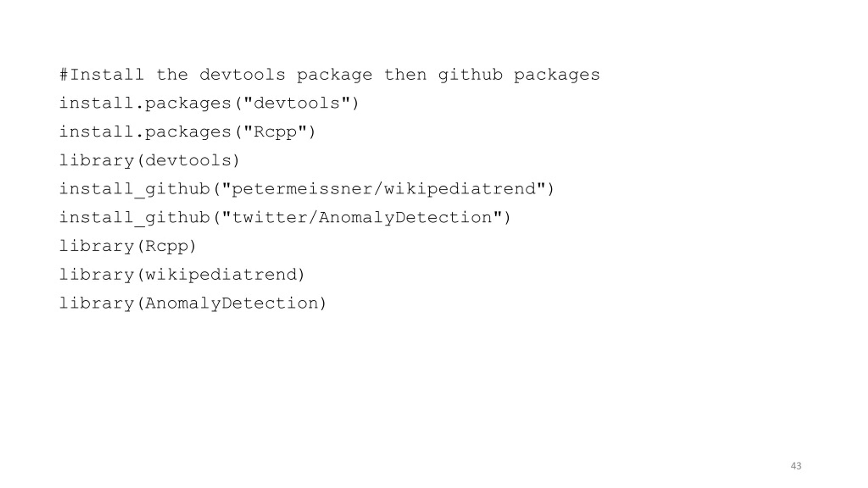This screenshot has height=488, width=868.
Task: Click the library(Rcpp) line
Action: click(128, 246)
